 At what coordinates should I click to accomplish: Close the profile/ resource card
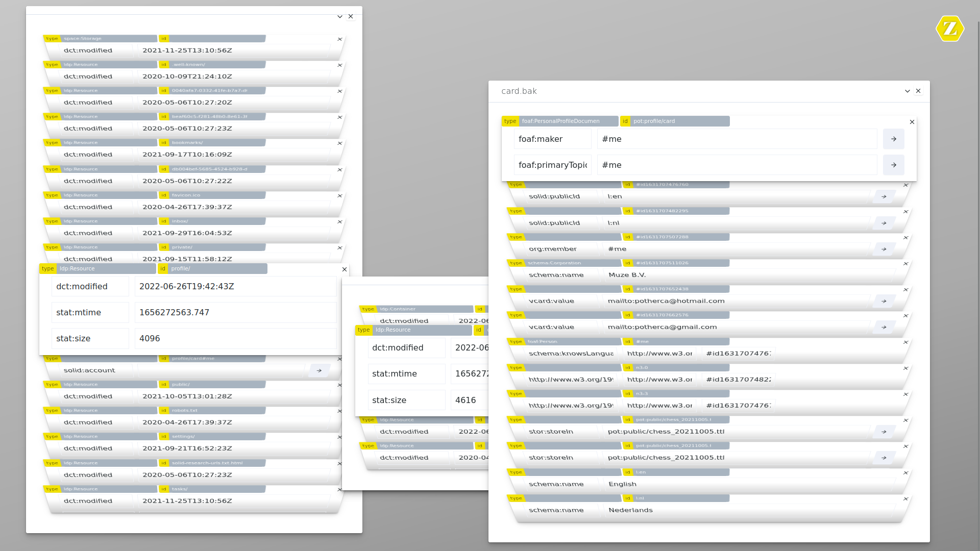click(345, 269)
